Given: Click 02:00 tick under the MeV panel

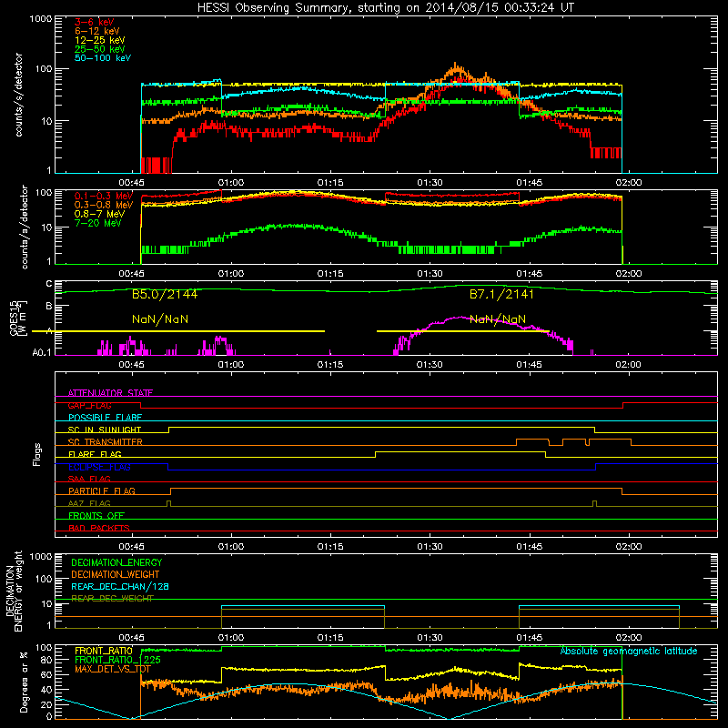Looking at the screenshot, I should pyautogui.click(x=629, y=274).
